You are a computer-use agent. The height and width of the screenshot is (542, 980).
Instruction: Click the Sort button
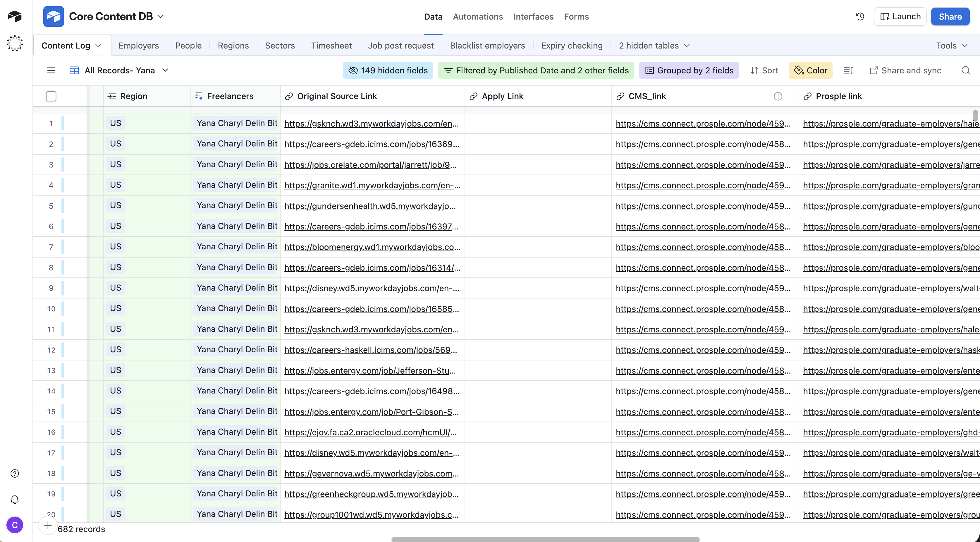coord(764,70)
